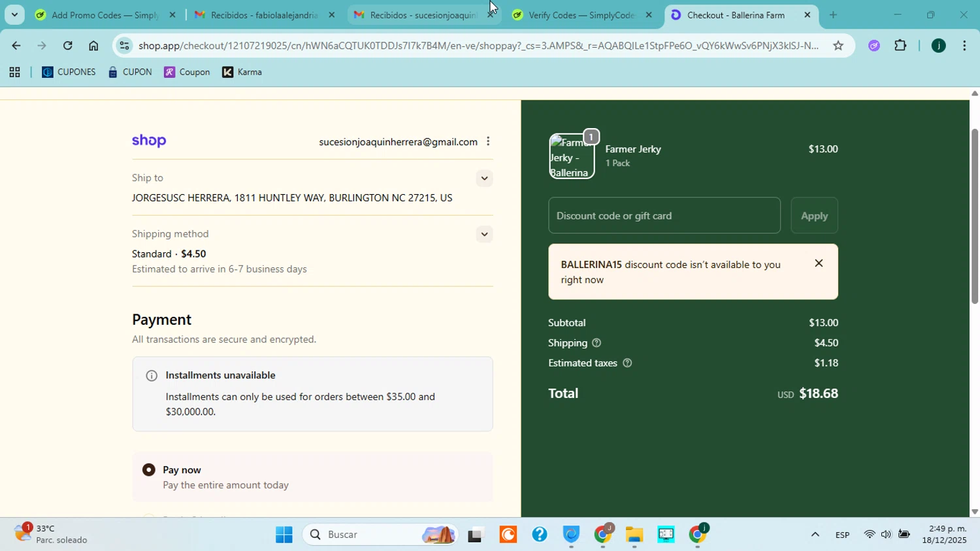980x551 pixels.
Task: Open the help question mark taskbar app
Action: (x=539, y=535)
